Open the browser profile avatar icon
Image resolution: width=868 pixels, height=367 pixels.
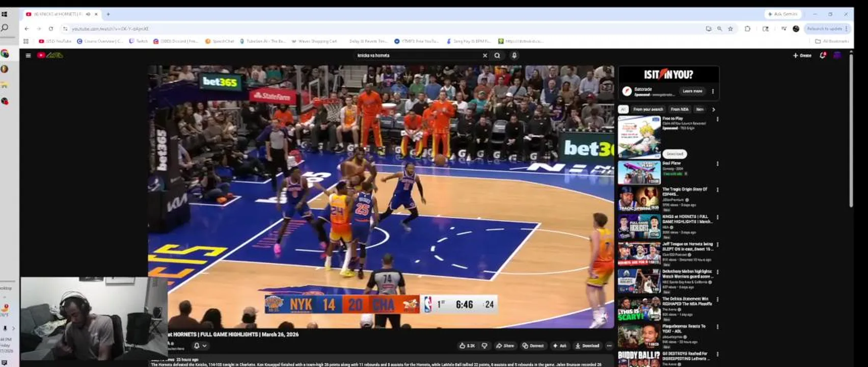[796, 29]
